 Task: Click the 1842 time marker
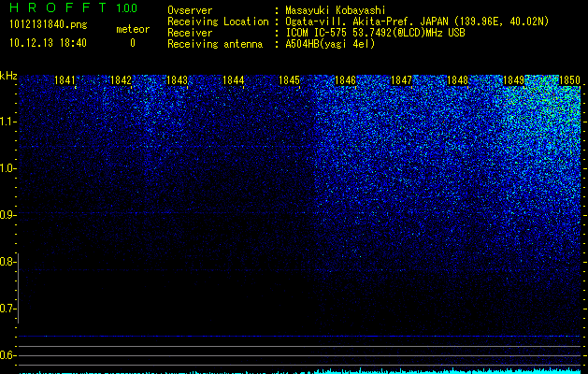point(121,80)
